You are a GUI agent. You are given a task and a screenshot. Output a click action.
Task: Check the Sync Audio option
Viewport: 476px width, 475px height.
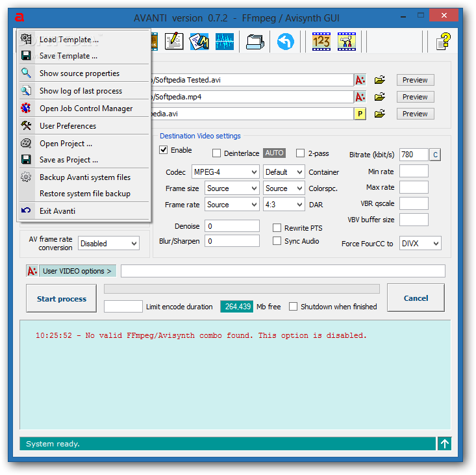tap(277, 241)
